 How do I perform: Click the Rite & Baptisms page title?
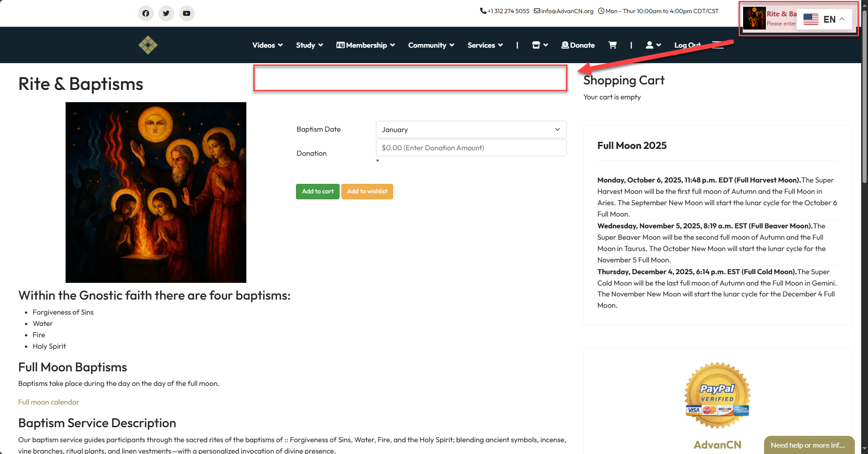81,84
